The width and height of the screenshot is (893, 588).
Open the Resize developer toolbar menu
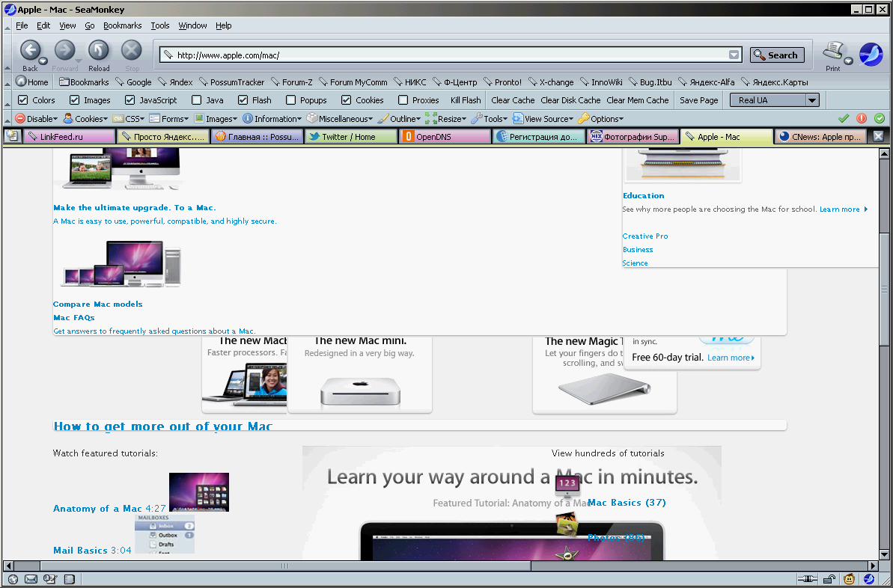445,119
